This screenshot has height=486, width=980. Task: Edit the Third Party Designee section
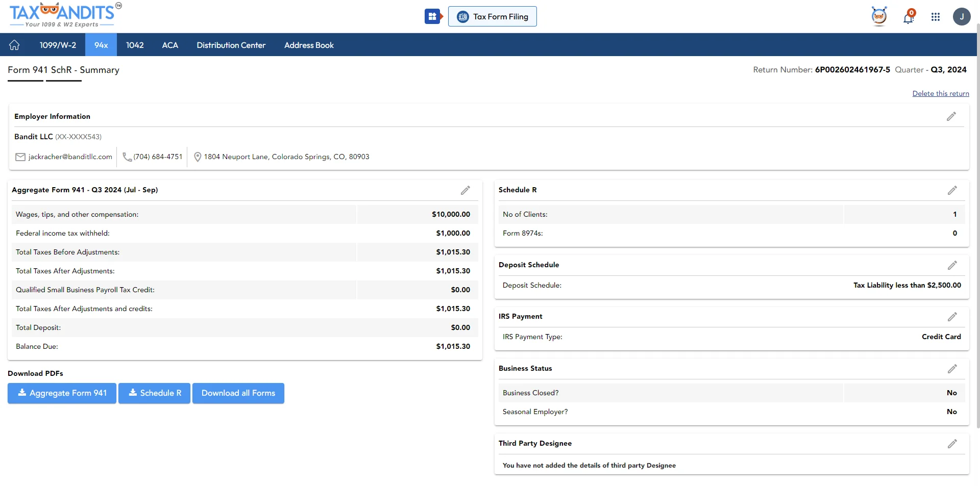[952, 444]
